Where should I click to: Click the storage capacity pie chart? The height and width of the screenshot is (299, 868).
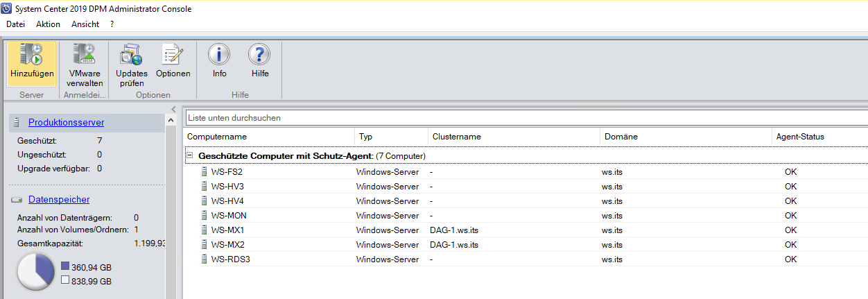tap(35, 271)
